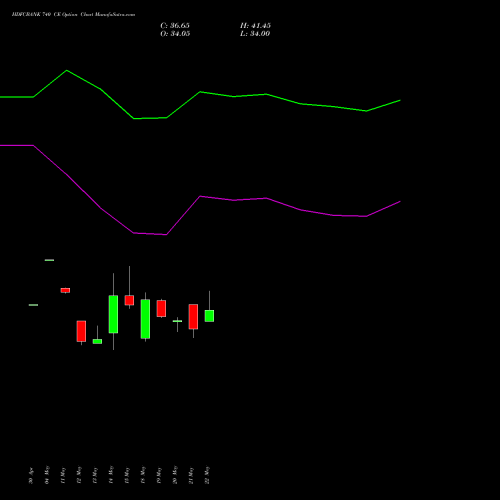Viewport: 500px width, 500px height.
Task: Select the low value L: 34.00
Action: click(255, 34)
